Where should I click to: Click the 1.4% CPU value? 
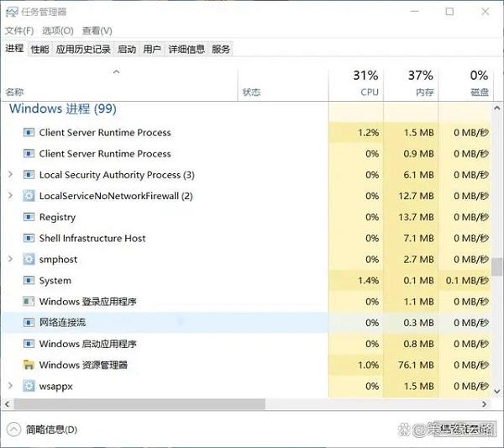tap(369, 281)
